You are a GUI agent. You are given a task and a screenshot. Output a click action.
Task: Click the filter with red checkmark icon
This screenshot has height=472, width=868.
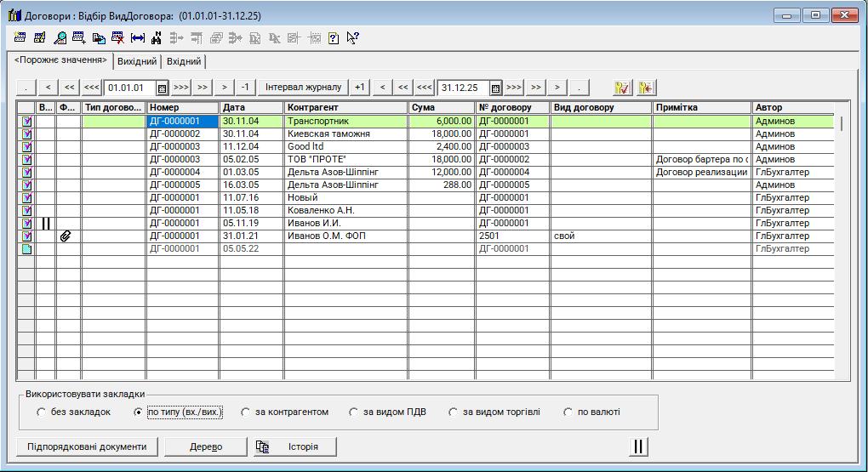tap(623, 88)
